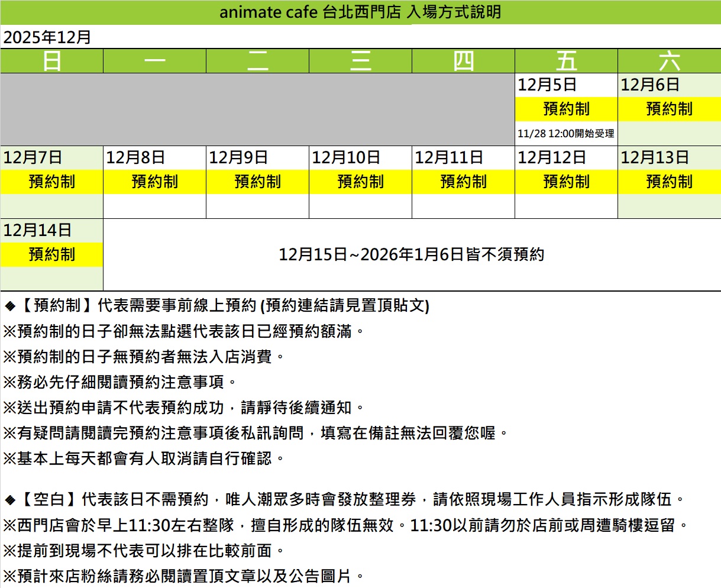Click the line about 私訊詢問
Screen dimensions: 721x588
256,433
